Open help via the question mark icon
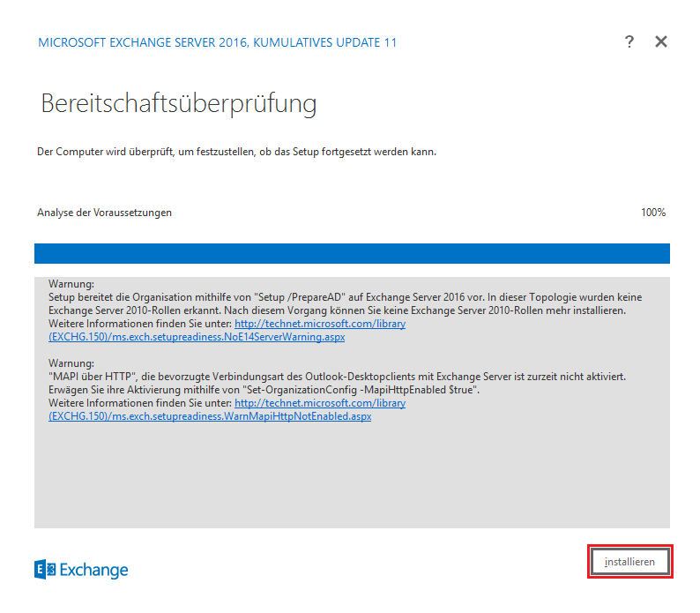Screen dimensions: 700x613 click(629, 41)
